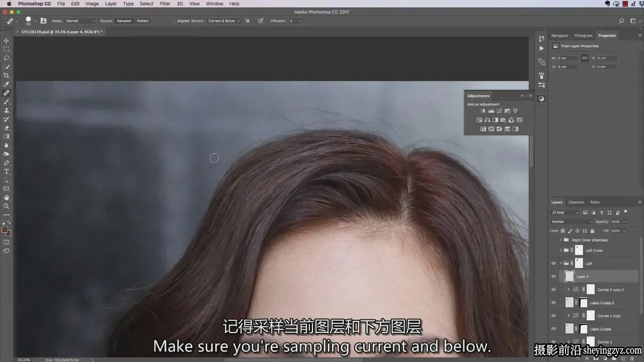Click the search icon in options bar
This screenshot has width=644, height=362.
click(x=621, y=21)
